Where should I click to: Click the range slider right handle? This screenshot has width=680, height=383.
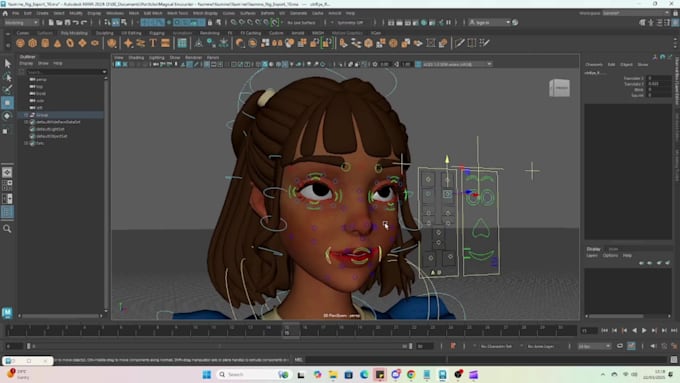pyautogui.click(x=410, y=346)
